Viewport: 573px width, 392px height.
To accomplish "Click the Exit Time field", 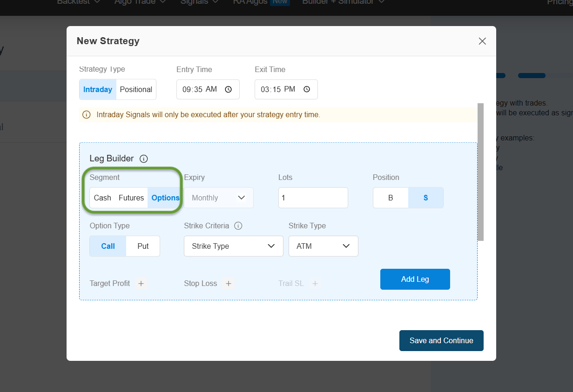I will point(286,89).
